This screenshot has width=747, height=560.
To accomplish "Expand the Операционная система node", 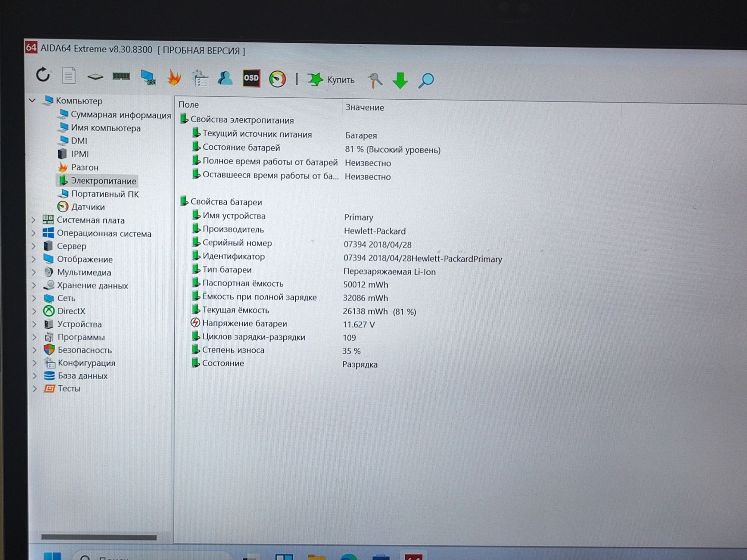I will click(x=34, y=233).
